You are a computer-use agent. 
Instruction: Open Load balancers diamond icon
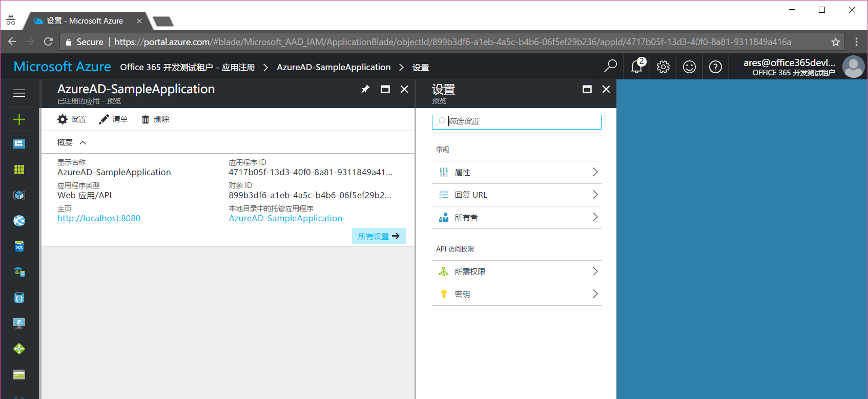point(19,349)
